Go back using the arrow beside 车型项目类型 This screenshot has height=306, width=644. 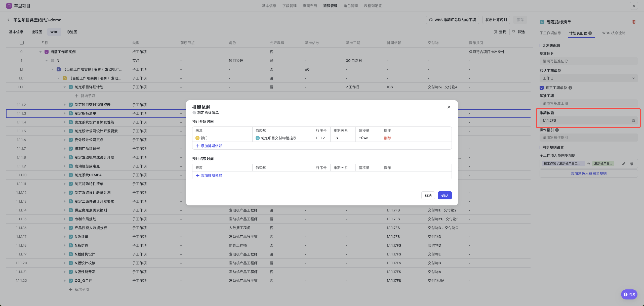coord(8,20)
